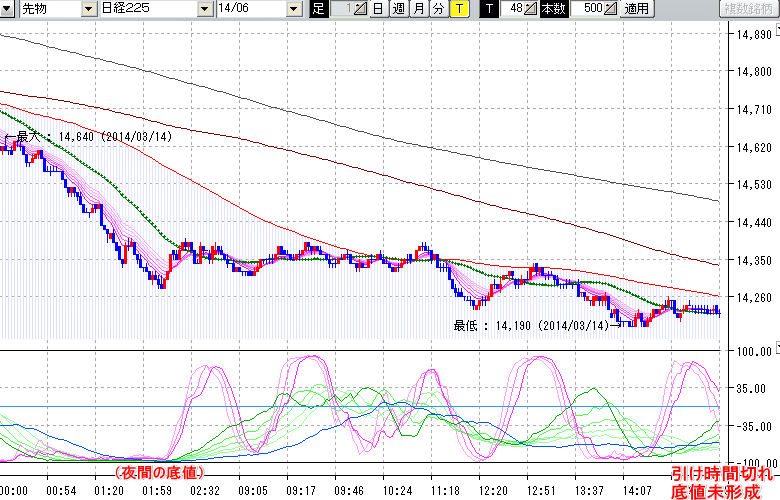Click the spinner next to the 500 field

coord(612,9)
